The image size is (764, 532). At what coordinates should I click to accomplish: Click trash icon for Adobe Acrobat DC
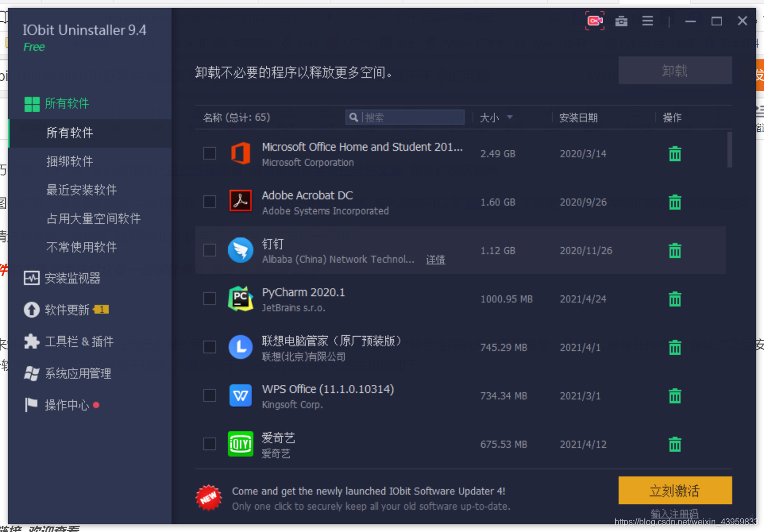coord(675,202)
